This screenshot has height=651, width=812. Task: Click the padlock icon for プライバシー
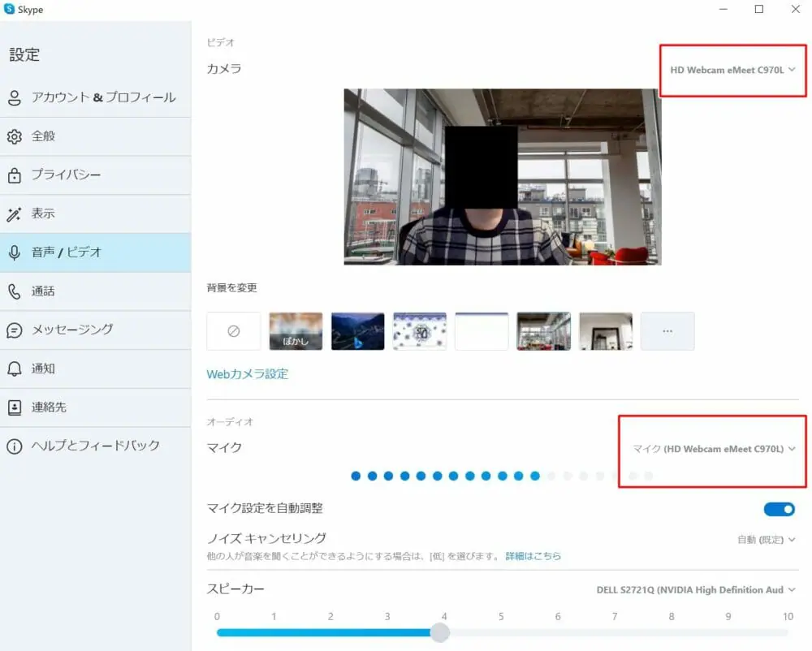click(x=15, y=175)
